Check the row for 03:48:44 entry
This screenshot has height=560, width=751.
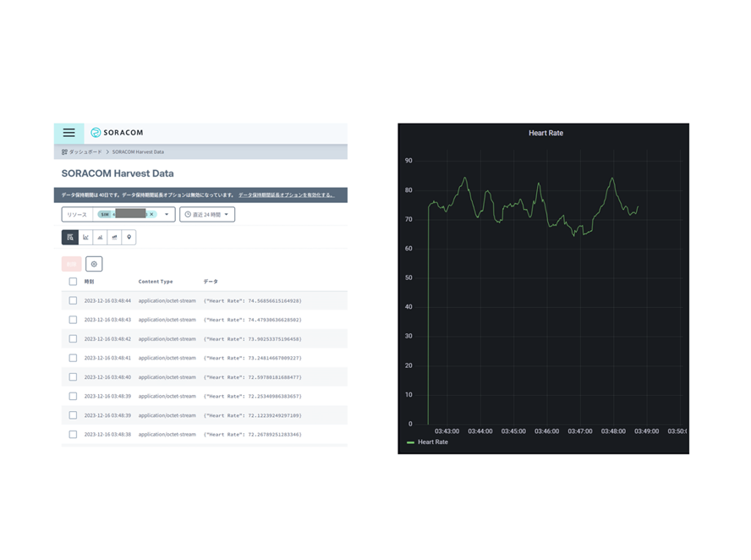(x=73, y=301)
